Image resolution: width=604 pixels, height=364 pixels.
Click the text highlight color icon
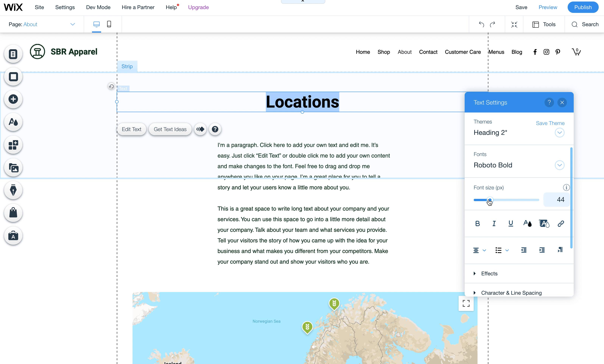pyautogui.click(x=544, y=223)
